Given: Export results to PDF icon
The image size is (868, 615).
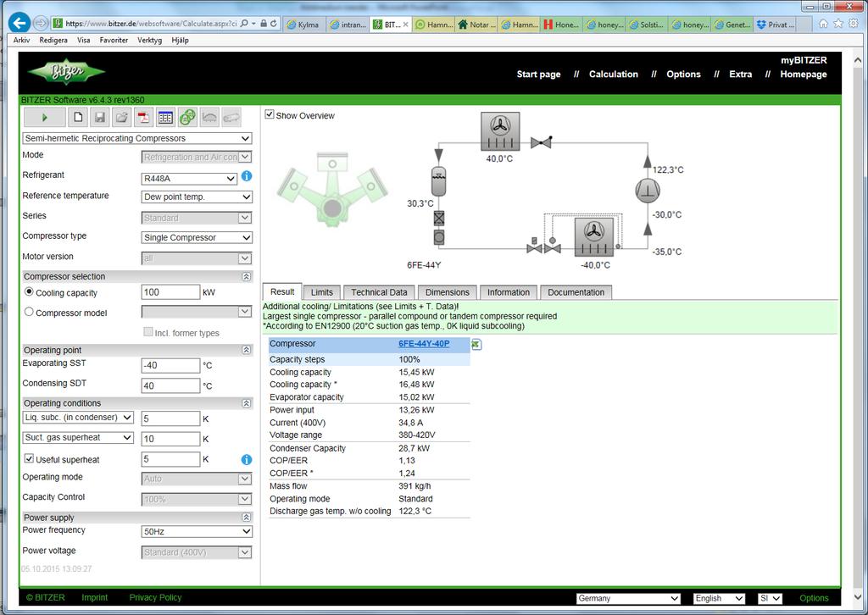Looking at the screenshot, I should coord(143,117).
